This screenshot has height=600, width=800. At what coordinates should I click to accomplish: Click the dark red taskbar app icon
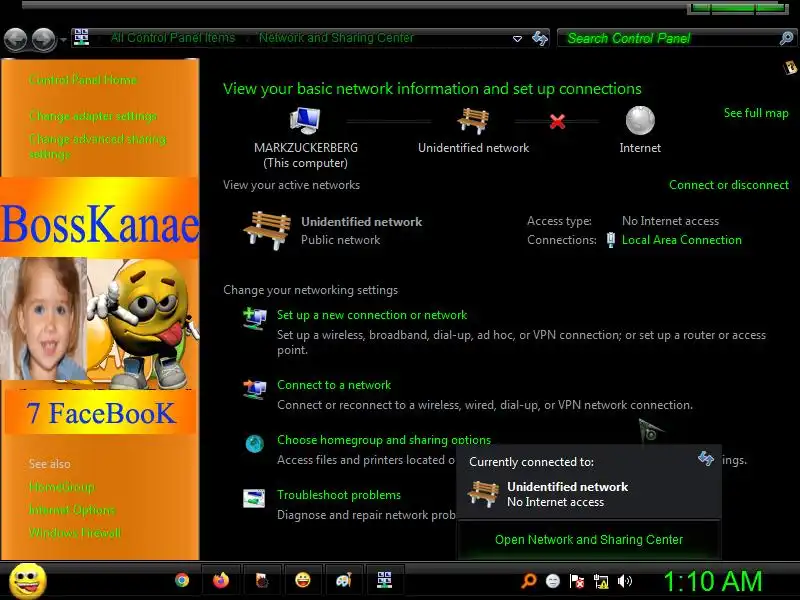click(262, 581)
